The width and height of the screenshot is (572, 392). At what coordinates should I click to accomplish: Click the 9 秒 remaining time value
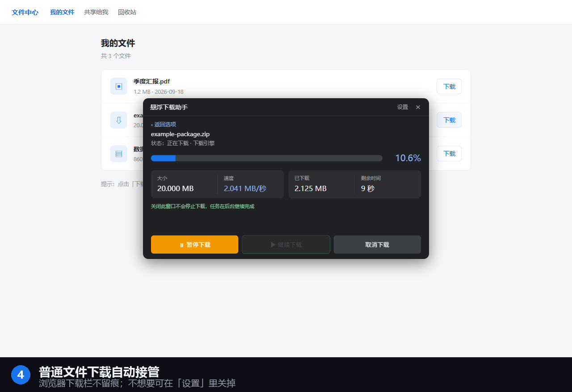pyautogui.click(x=368, y=188)
